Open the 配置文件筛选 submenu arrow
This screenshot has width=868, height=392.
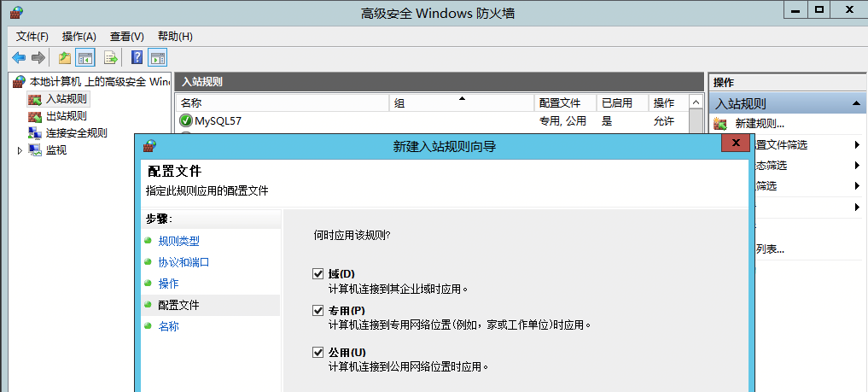pyautogui.click(x=857, y=145)
